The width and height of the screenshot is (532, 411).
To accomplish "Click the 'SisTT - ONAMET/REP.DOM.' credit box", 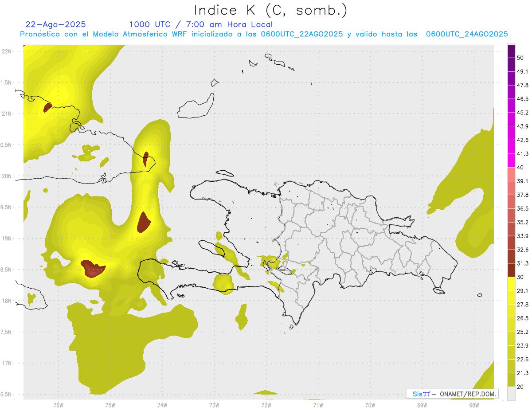I will [x=452, y=394].
